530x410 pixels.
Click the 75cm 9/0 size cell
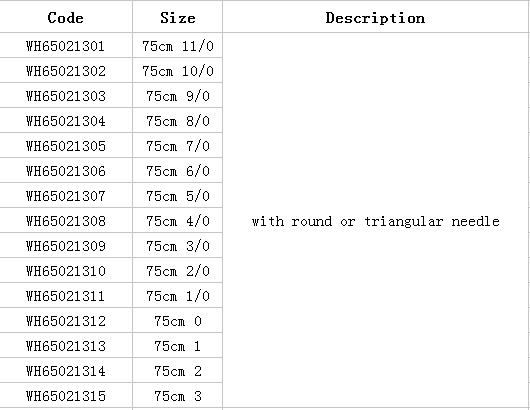(x=177, y=96)
